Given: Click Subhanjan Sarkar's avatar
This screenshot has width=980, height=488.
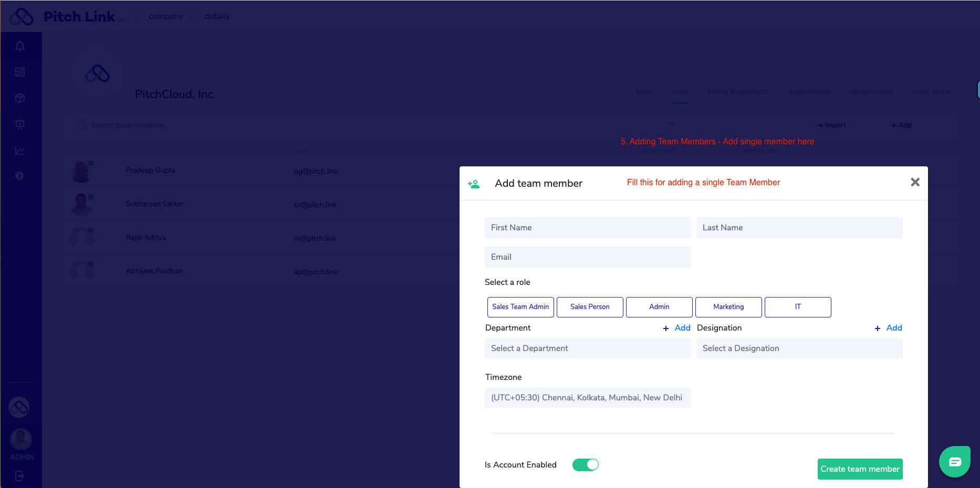Looking at the screenshot, I should (x=81, y=205).
